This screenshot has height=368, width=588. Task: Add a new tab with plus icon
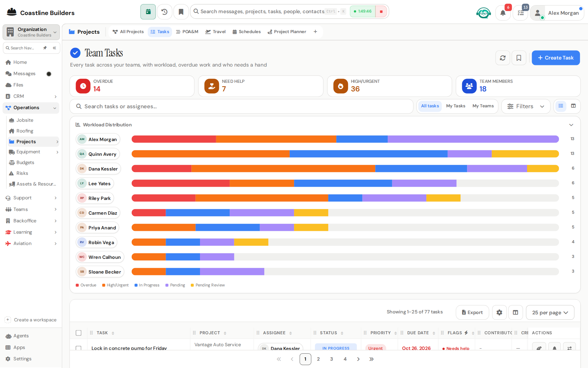[315, 32]
